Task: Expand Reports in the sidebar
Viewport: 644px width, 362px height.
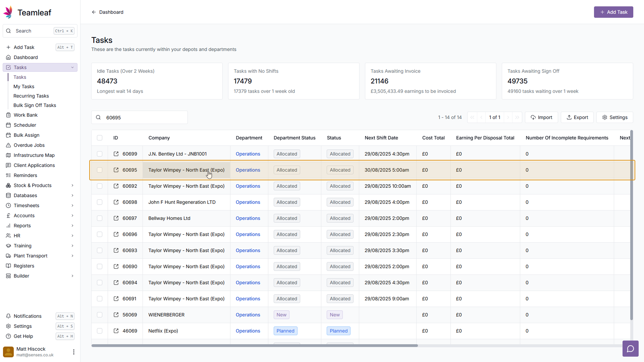Action: coord(72,226)
